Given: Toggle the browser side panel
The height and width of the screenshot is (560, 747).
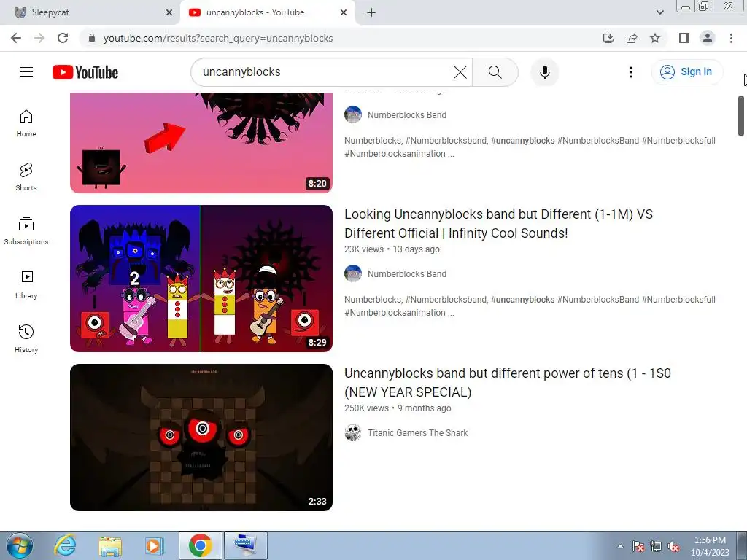Looking at the screenshot, I should coord(684,38).
